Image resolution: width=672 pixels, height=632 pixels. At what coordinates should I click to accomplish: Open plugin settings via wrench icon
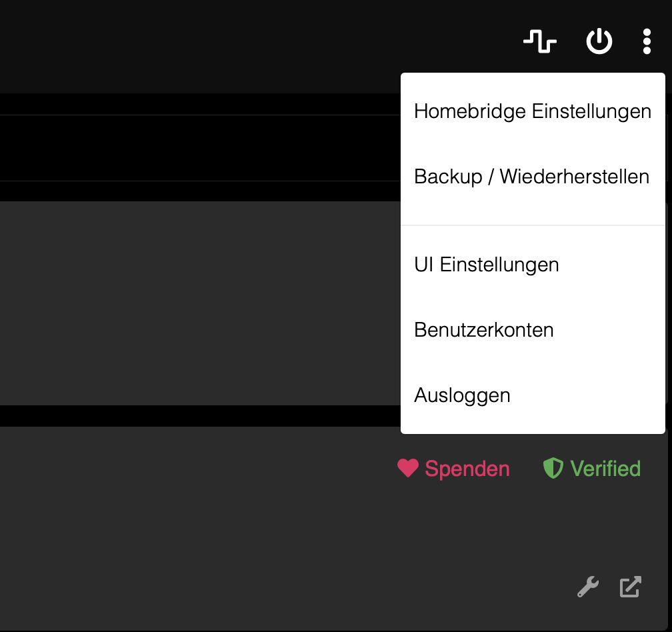pyautogui.click(x=587, y=587)
